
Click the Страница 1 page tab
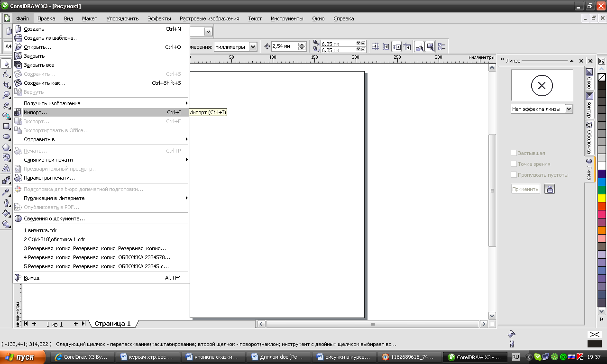(112, 324)
